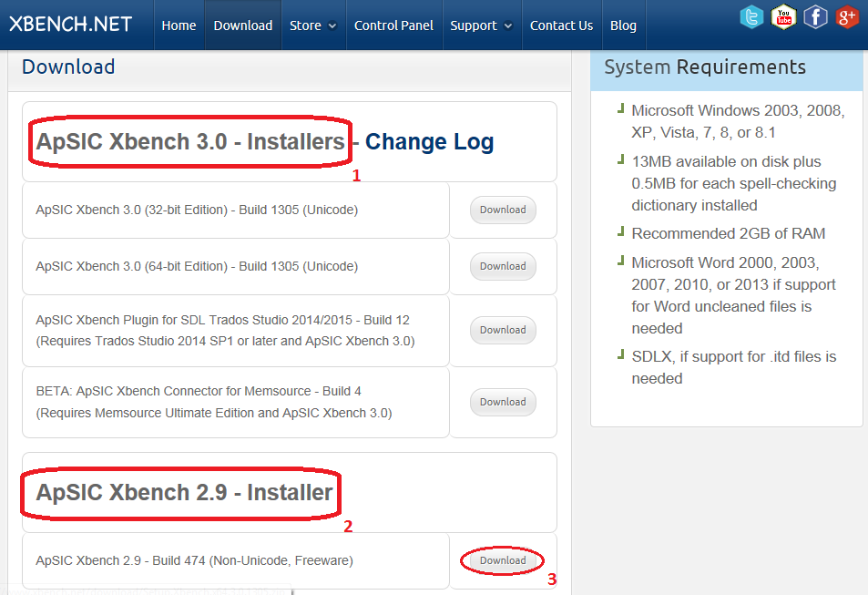Click the 'Recommended 2GB of RAM' requirement

click(729, 233)
